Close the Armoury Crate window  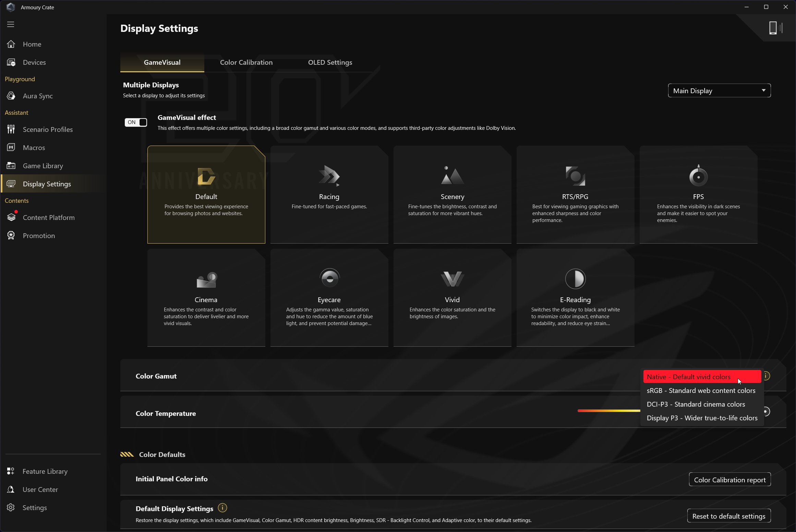pyautogui.click(x=786, y=7)
